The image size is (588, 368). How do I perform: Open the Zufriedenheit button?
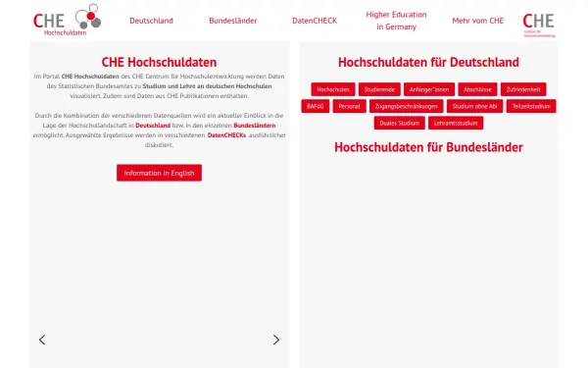523,89
